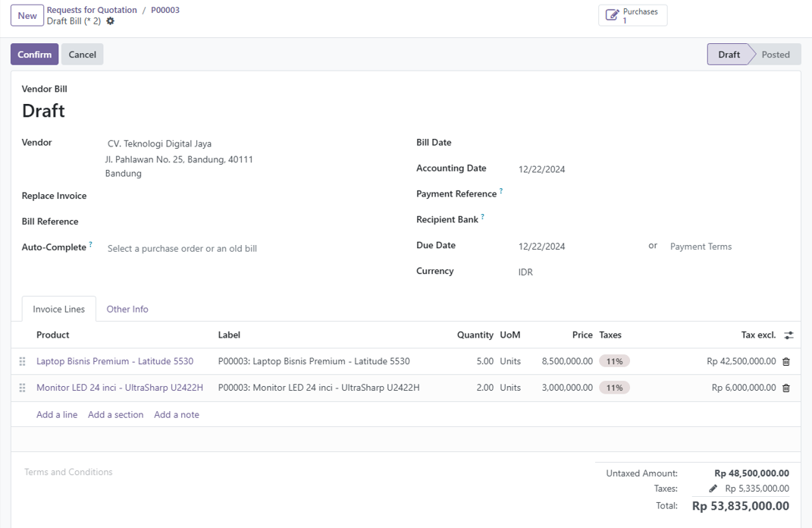
Task: Delete the Laptop Bisnis Premium line
Action: coord(786,362)
